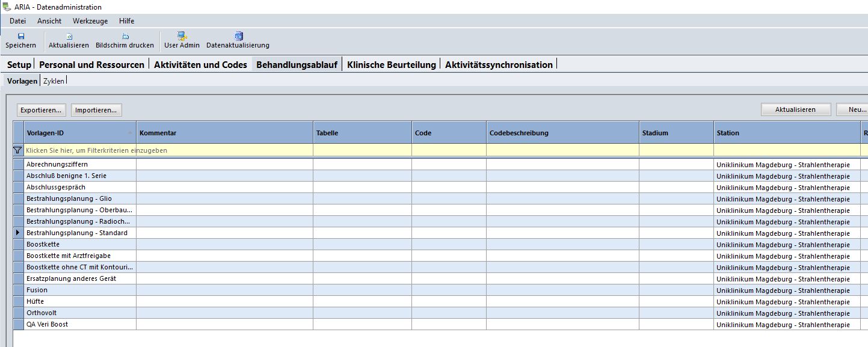Open the Werkzeuge menu
The height and width of the screenshot is (347, 868).
point(90,21)
